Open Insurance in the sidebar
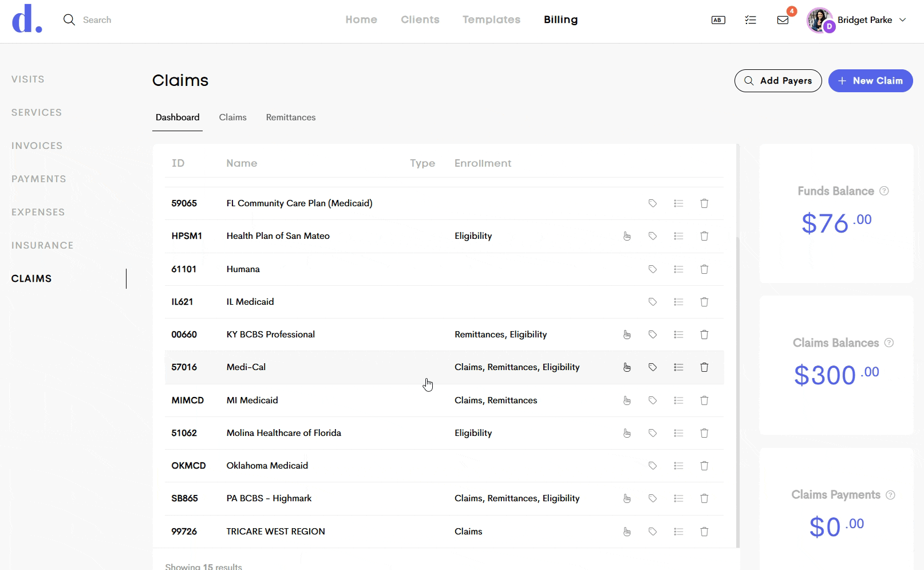Screen dimensions: 924x570 tap(42, 245)
